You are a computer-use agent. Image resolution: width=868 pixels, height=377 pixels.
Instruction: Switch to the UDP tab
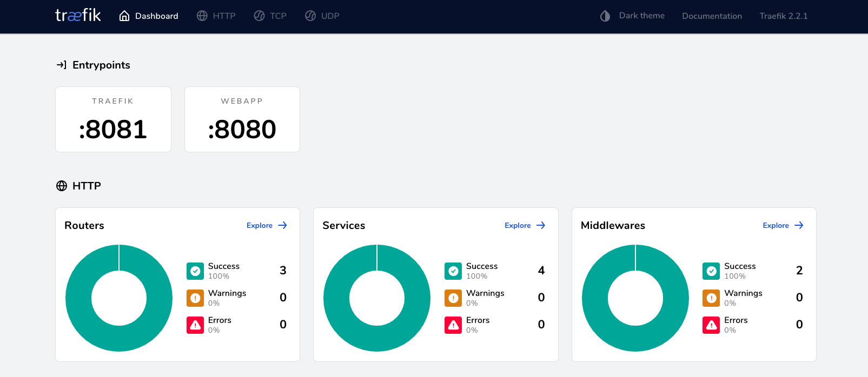tap(322, 16)
